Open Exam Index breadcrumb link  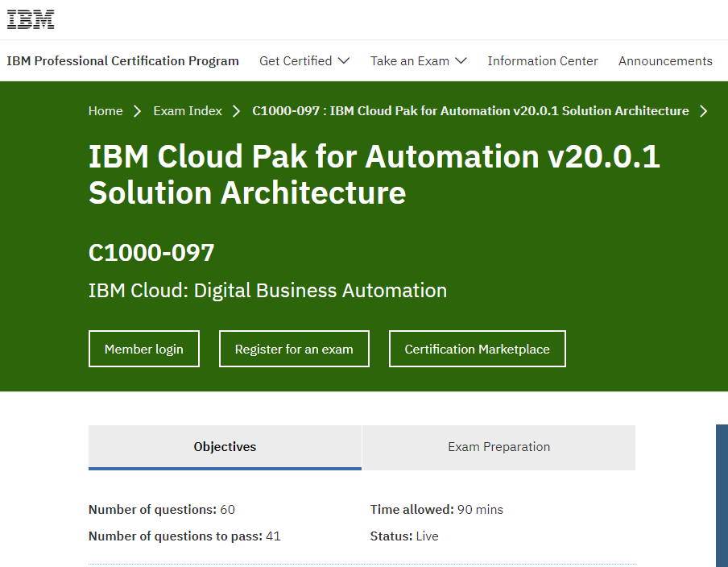pos(188,111)
